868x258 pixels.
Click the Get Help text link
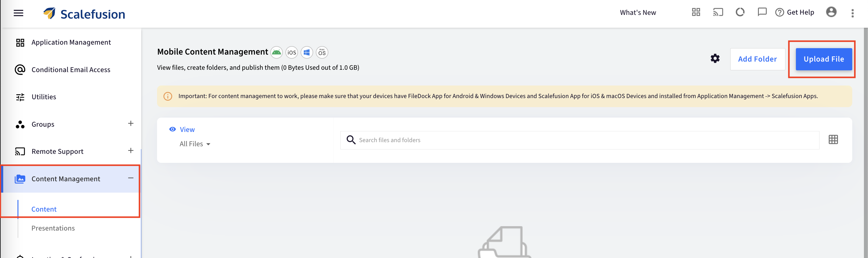800,13
